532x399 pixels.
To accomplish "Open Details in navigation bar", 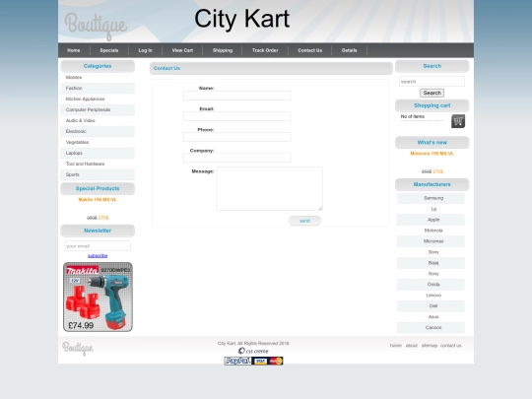I will [349, 50].
